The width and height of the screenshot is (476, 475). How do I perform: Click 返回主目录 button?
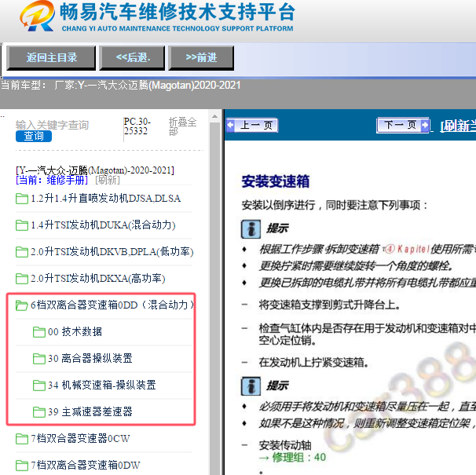click(51, 57)
